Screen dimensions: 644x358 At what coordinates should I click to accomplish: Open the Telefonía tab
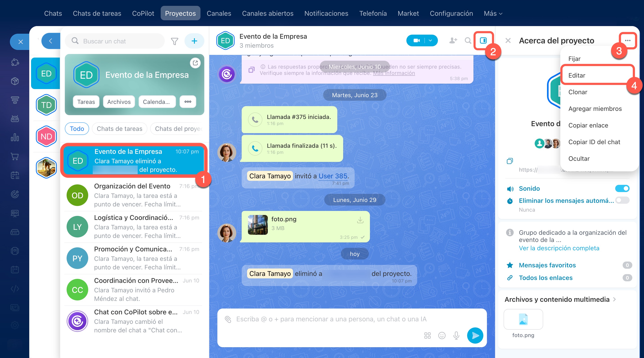pos(373,13)
